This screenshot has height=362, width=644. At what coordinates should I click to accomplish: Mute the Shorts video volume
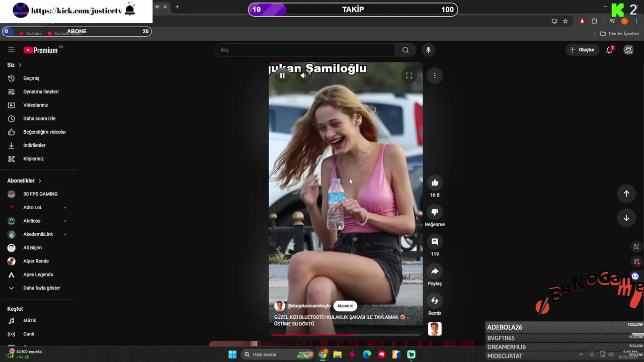303,75
